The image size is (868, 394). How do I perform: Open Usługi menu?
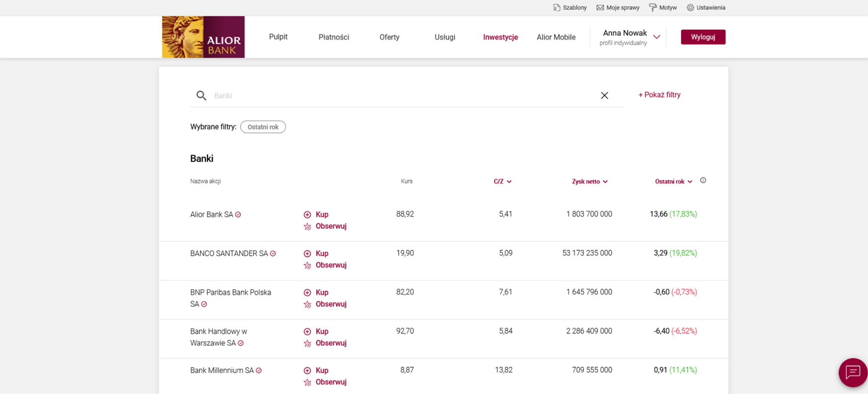pyautogui.click(x=445, y=37)
